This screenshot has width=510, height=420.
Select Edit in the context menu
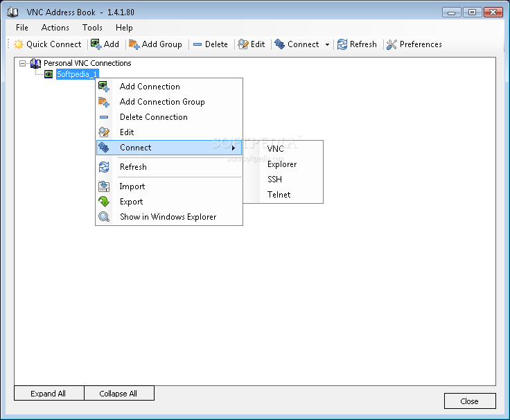(x=169, y=132)
